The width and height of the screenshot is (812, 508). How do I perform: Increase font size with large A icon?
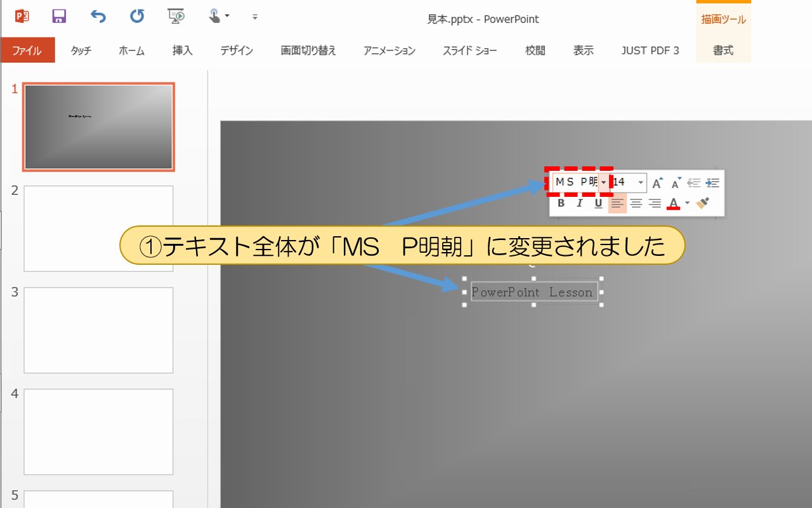(658, 183)
